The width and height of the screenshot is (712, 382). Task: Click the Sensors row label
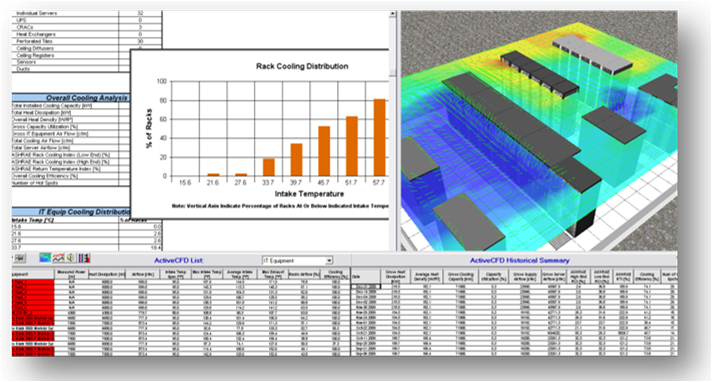(26, 62)
